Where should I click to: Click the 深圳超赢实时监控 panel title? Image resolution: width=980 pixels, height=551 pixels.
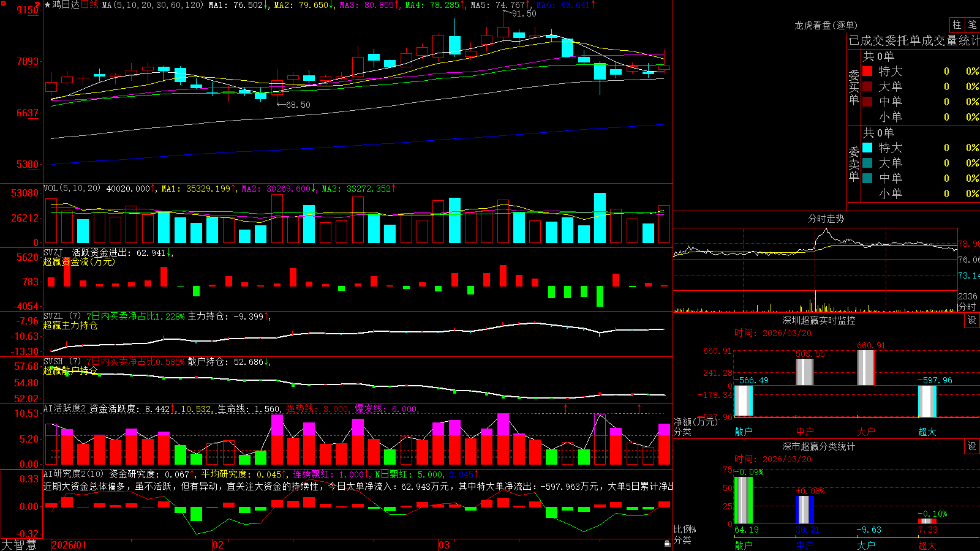click(x=818, y=320)
